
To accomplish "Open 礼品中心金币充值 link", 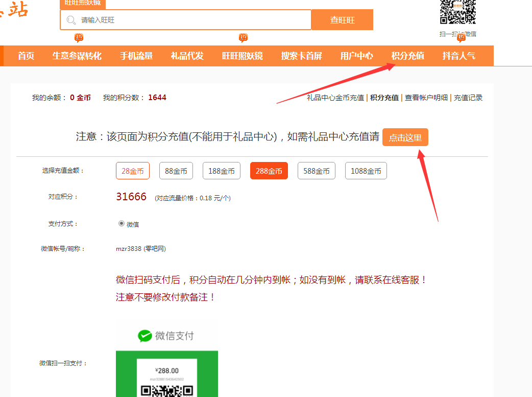I will [335, 98].
